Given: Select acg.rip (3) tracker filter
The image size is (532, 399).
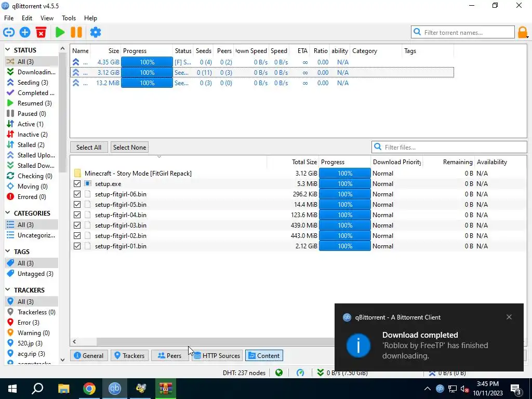Looking at the screenshot, I should coord(31,353).
